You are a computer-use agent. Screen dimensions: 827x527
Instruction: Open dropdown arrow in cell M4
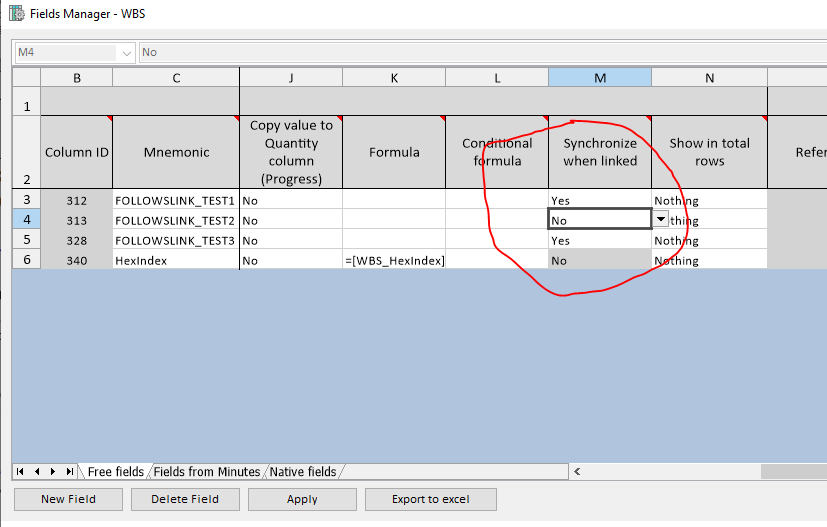point(660,220)
